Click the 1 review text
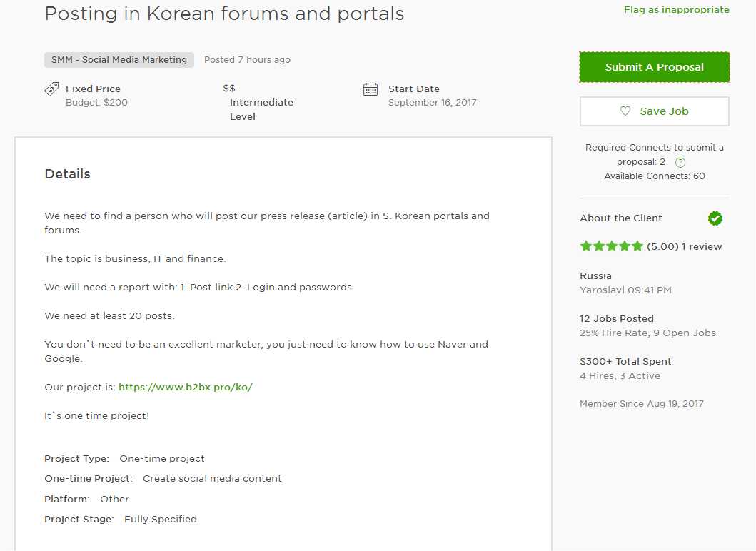 tap(702, 247)
